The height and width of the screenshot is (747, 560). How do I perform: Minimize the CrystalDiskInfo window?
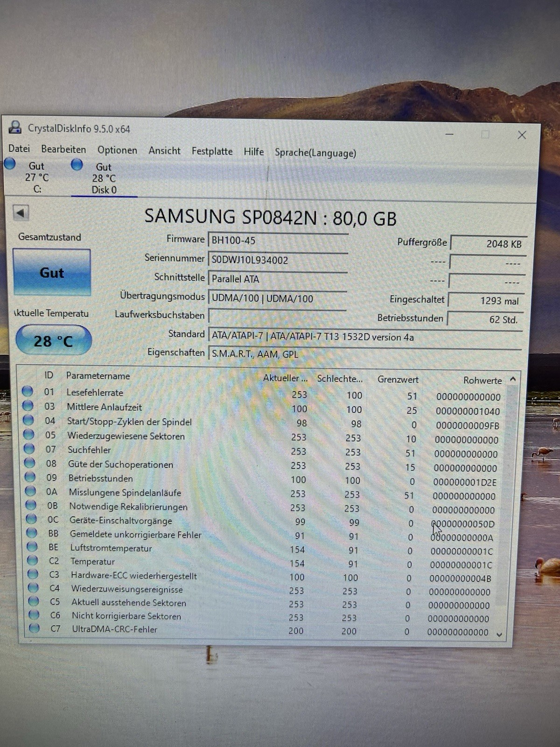coord(449,134)
